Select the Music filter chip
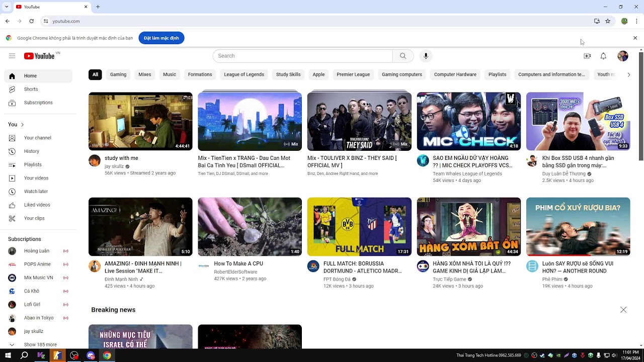This screenshot has height=362, width=644. point(170,74)
